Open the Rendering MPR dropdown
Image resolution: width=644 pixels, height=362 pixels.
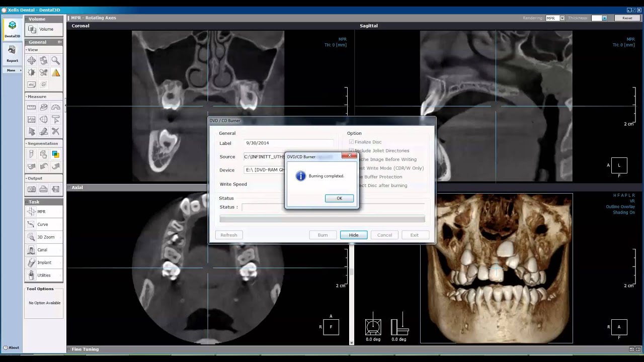(x=562, y=18)
